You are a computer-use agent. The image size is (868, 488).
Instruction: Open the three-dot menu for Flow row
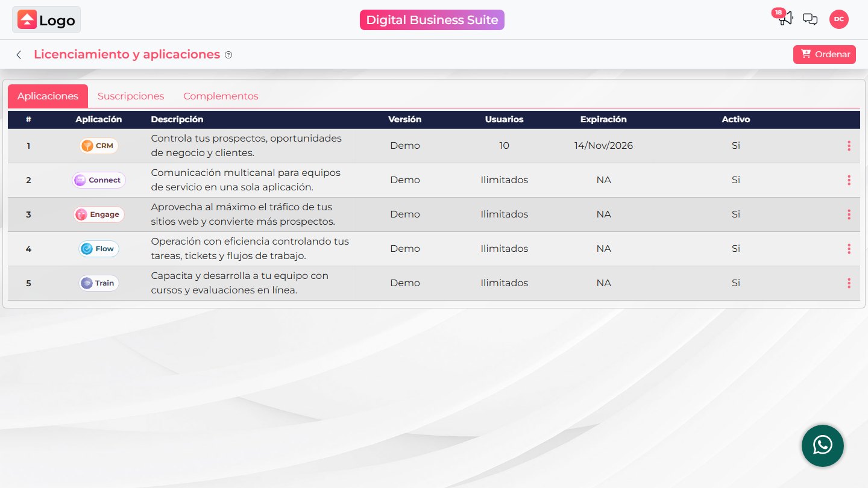(849, 249)
